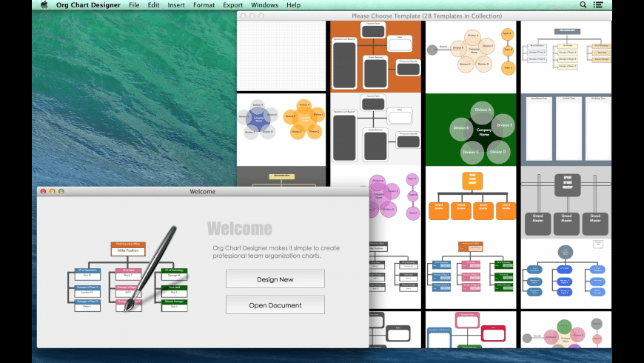Close the Welcome window with the red button
This screenshot has width=644, height=363.
[43, 192]
